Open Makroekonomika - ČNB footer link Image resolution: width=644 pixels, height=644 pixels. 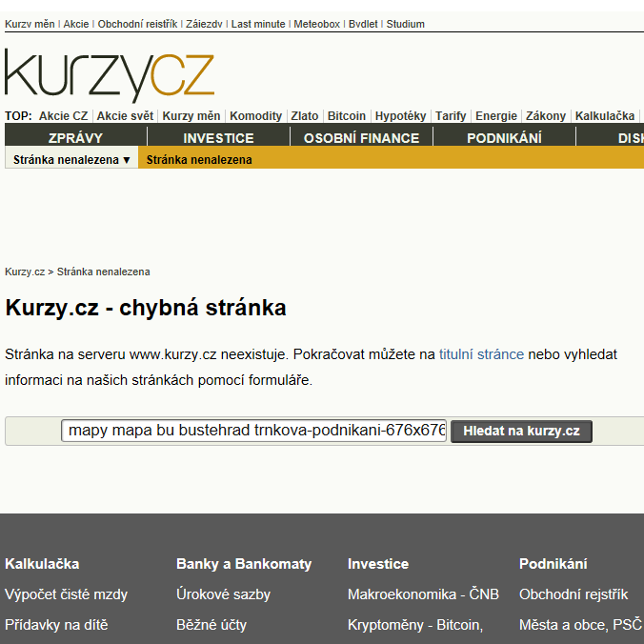pos(423,594)
